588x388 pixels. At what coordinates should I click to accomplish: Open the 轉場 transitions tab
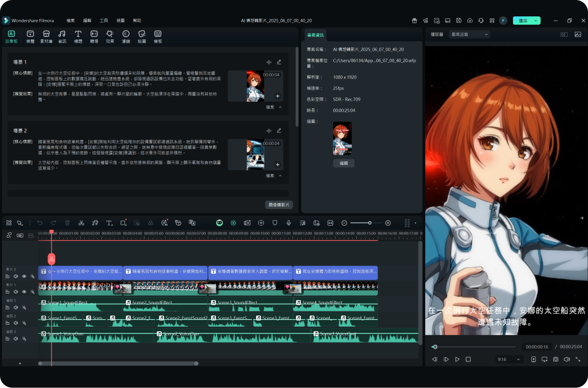94,37
